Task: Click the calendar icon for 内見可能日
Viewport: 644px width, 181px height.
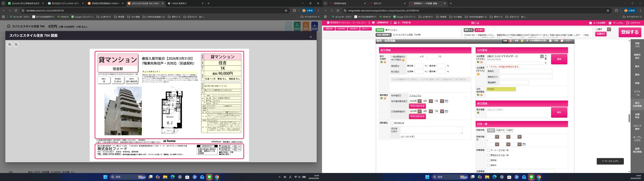Action: (x=524, y=144)
